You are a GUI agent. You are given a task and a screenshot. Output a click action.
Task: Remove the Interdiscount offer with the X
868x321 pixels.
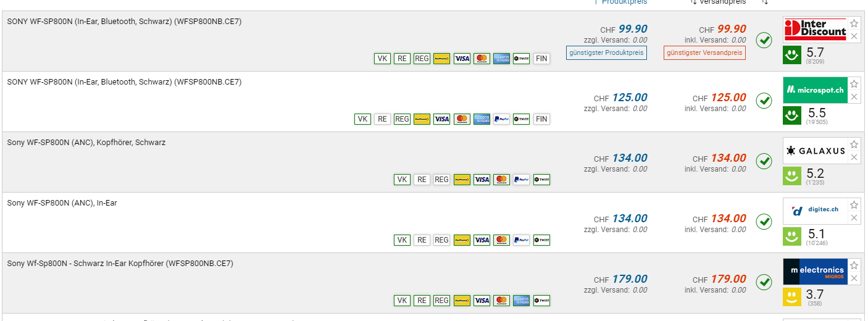coord(854,36)
